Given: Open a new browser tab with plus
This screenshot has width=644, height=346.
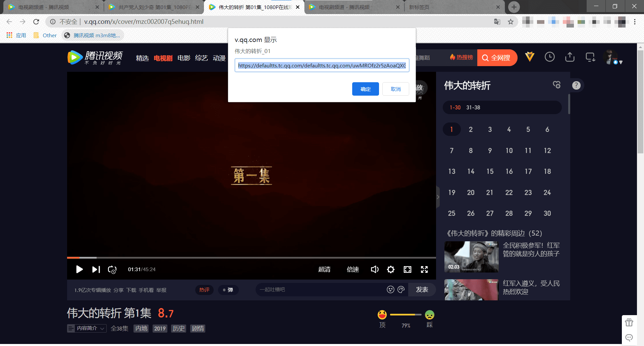Looking at the screenshot, I should click(514, 7).
